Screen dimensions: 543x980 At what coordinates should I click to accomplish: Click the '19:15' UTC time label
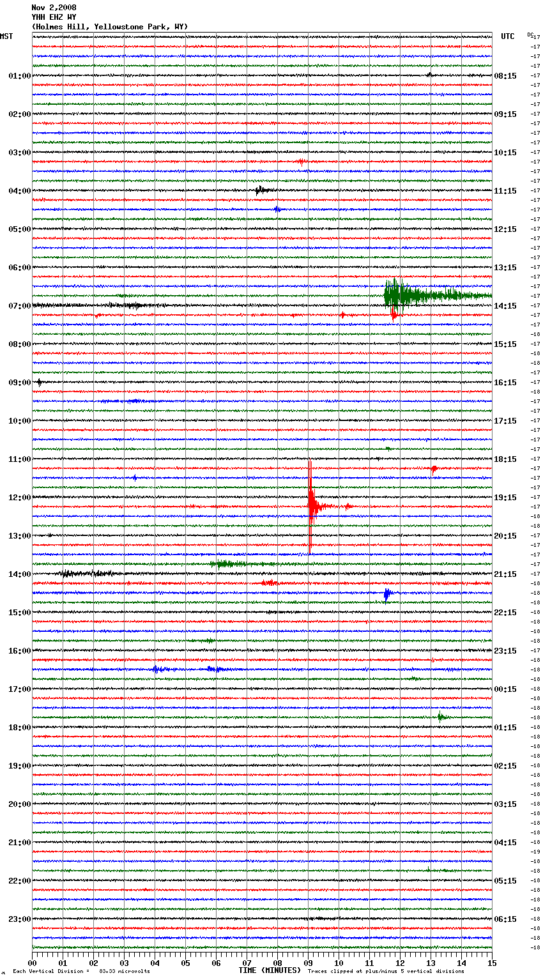(x=505, y=498)
